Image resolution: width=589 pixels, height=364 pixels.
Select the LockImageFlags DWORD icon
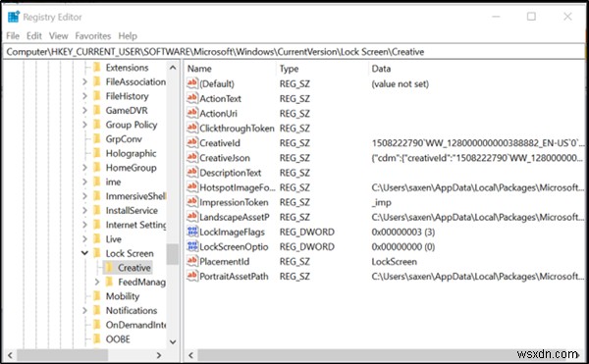[192, 232]
